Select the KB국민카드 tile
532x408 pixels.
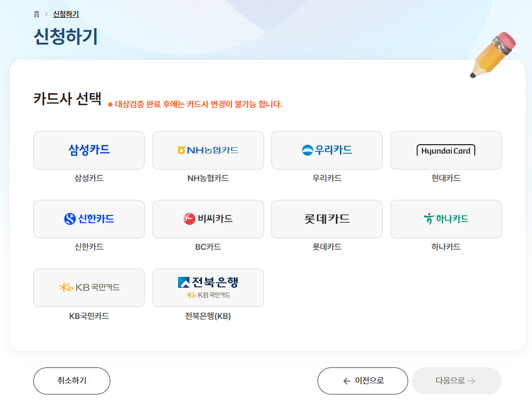tap(88, 287)
